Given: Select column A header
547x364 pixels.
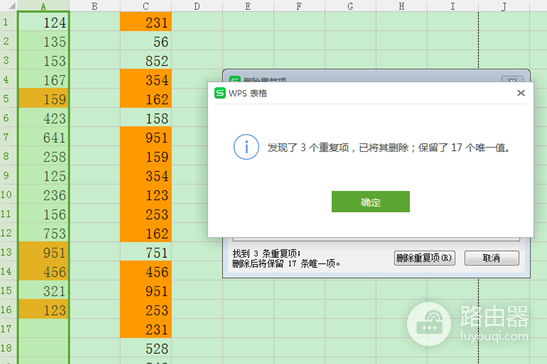Looking at the screenshot, I should click(43, 6).
